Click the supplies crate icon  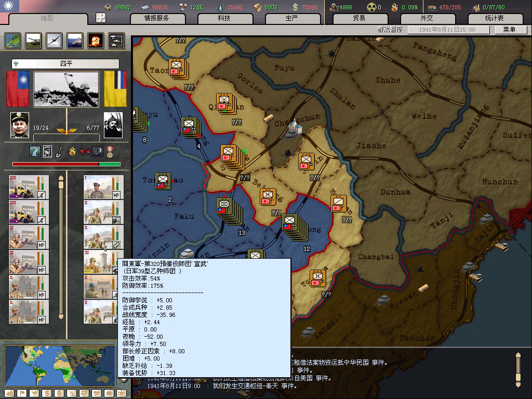[x=258, y=7]
